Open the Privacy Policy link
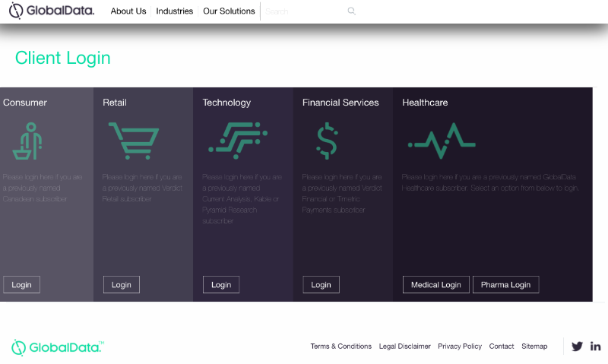The height and width of the screenshot is (364, 608). tap(460, 347)
